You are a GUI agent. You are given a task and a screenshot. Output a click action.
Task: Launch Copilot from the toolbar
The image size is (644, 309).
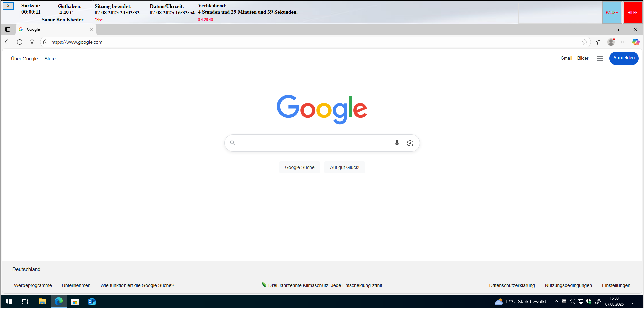click(x=636, y=42)
